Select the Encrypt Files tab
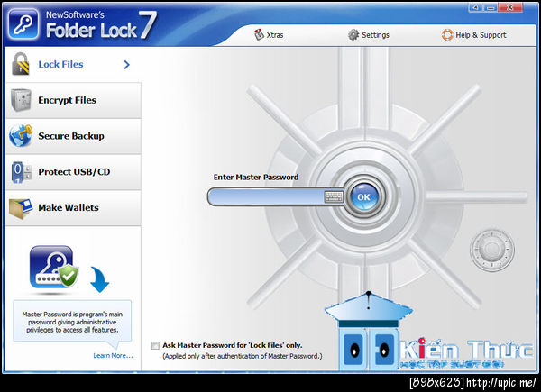The image size is (541, 392). click(x=73, y=100)
